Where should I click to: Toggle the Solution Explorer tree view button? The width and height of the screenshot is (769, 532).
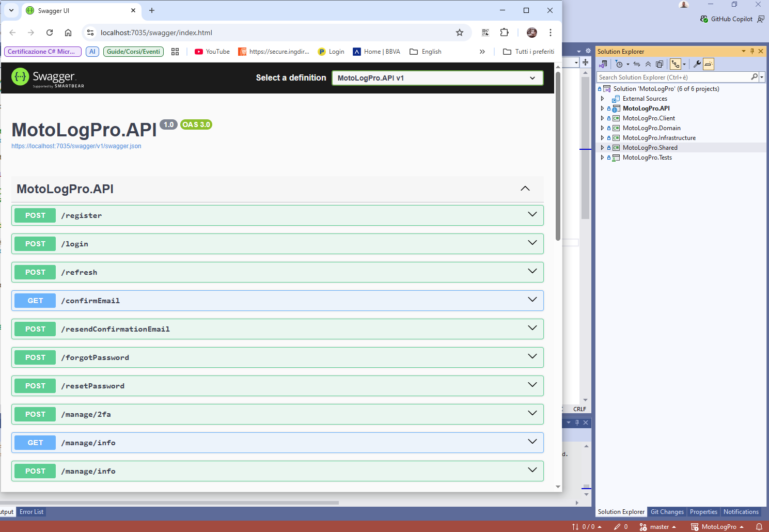(x=676, y=64)
